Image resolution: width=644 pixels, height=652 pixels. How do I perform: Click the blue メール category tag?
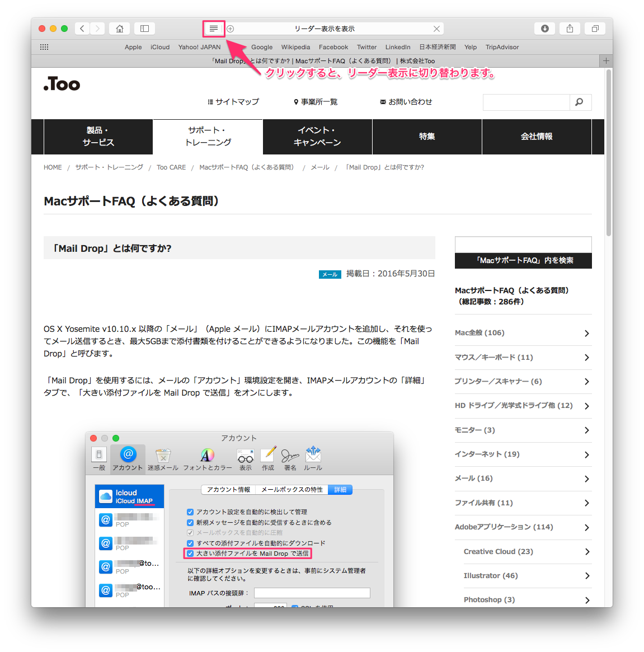(x=330, y=274)
